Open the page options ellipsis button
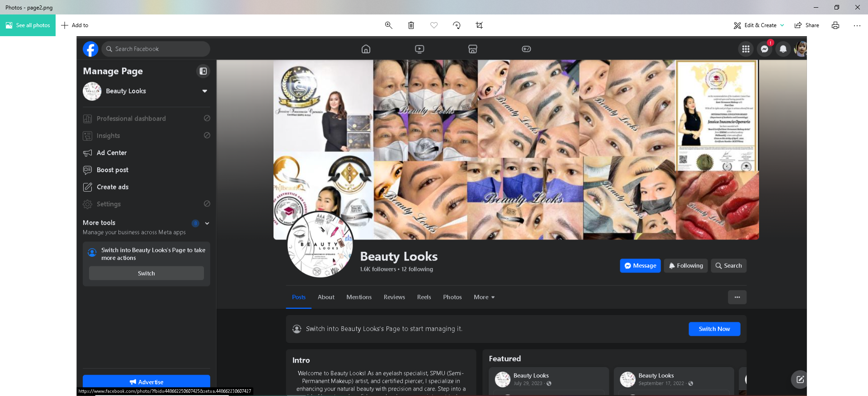 [x=737, y=297]
